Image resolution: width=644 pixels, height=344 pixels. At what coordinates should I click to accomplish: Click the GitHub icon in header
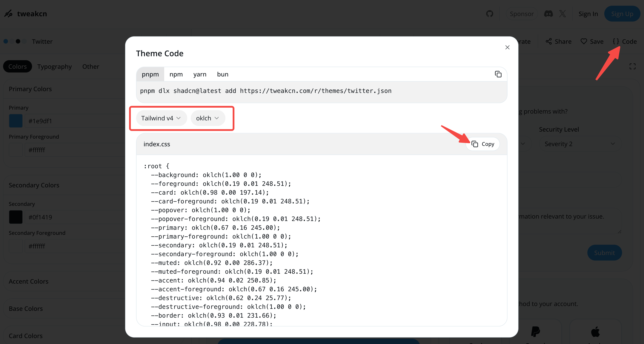coord(489,14)
